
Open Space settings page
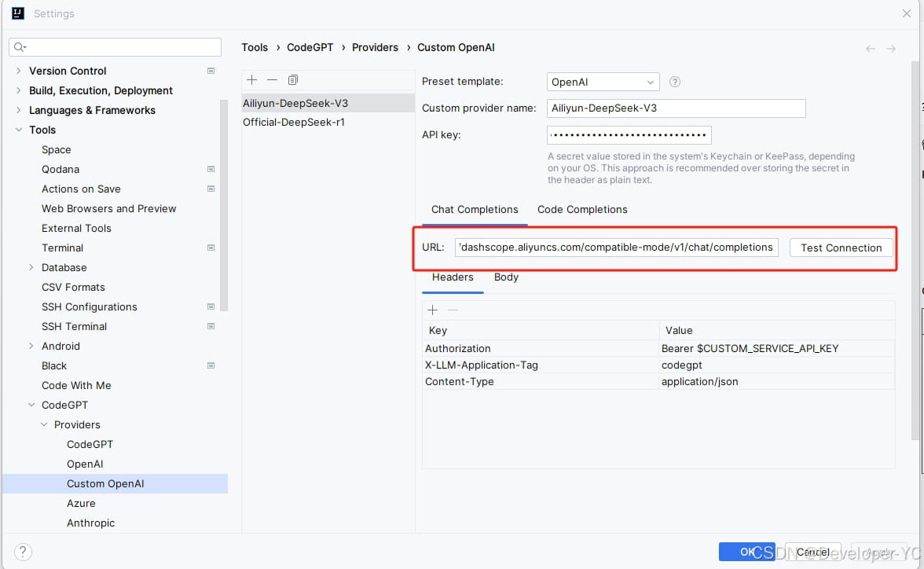tap(56, 150)
